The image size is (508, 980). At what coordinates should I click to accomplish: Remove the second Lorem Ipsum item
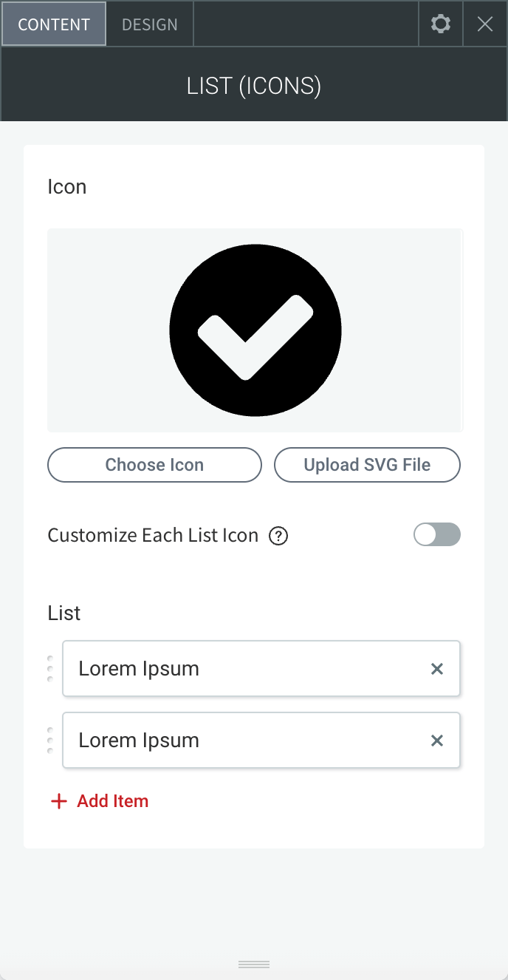437,741
